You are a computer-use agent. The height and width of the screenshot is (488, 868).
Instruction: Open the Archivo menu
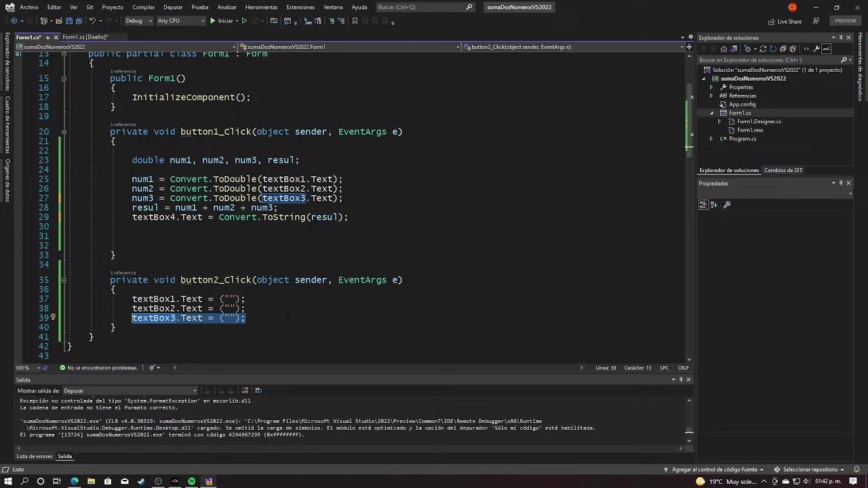click(29, 7)
